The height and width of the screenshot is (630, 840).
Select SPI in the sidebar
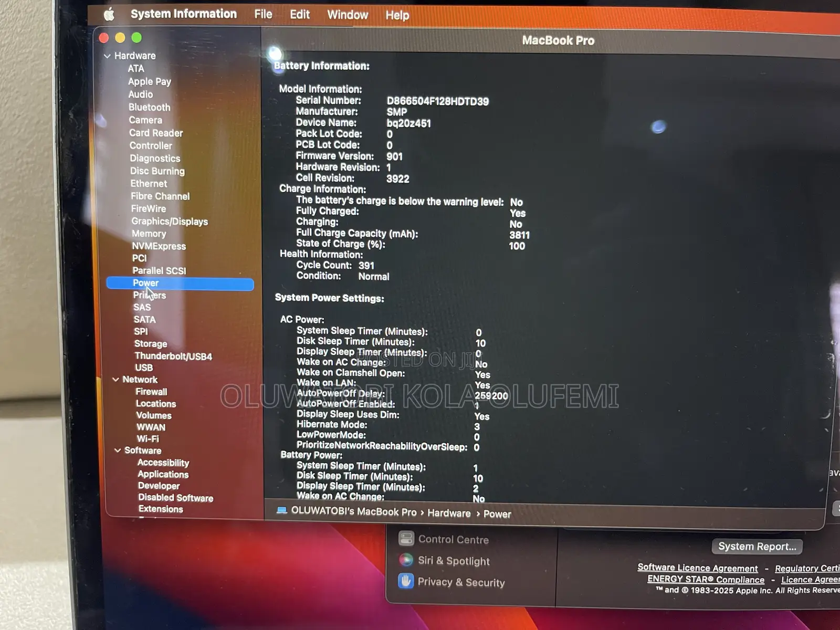coord(141,332)
